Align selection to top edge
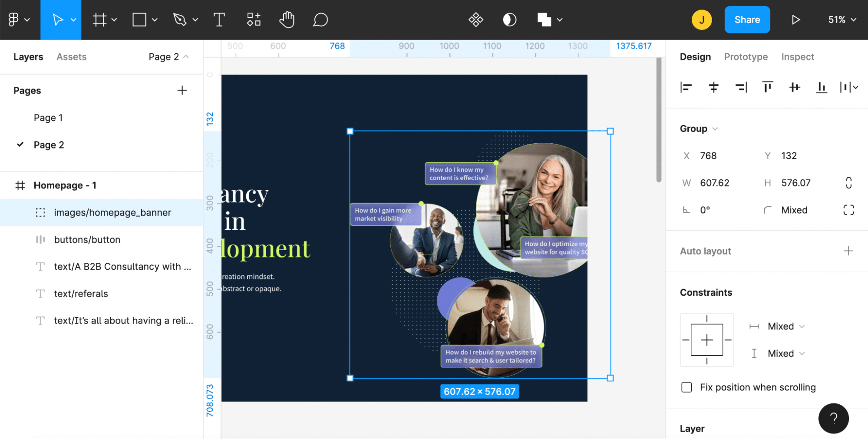Image resolution: width=868 pixels, height=439 pixels. pyautogui.click(x=767, y=87)
